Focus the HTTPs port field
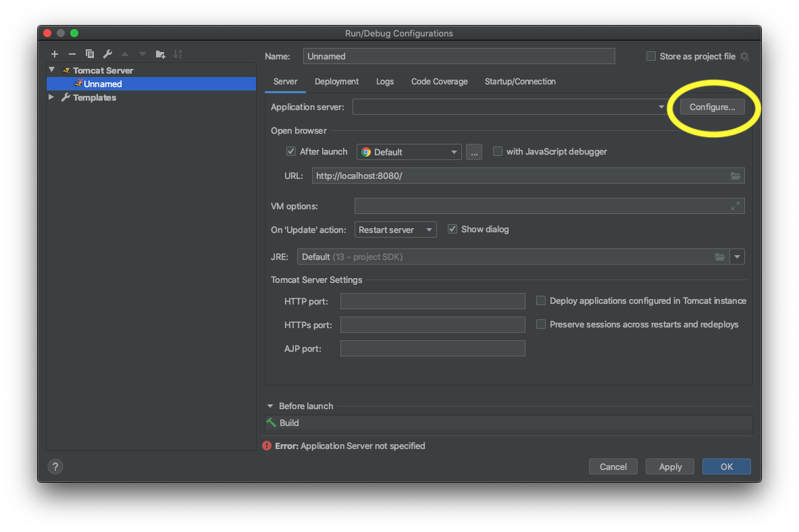Viewport: 799px width, 532px height. (433, 325)
